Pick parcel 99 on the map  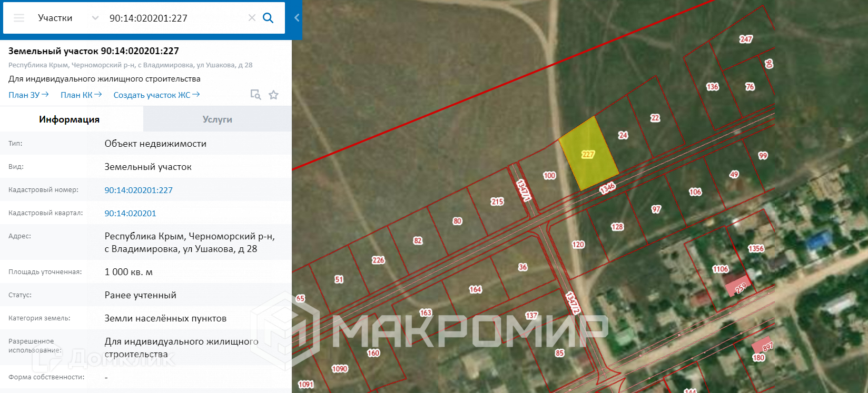coord(763,156)
